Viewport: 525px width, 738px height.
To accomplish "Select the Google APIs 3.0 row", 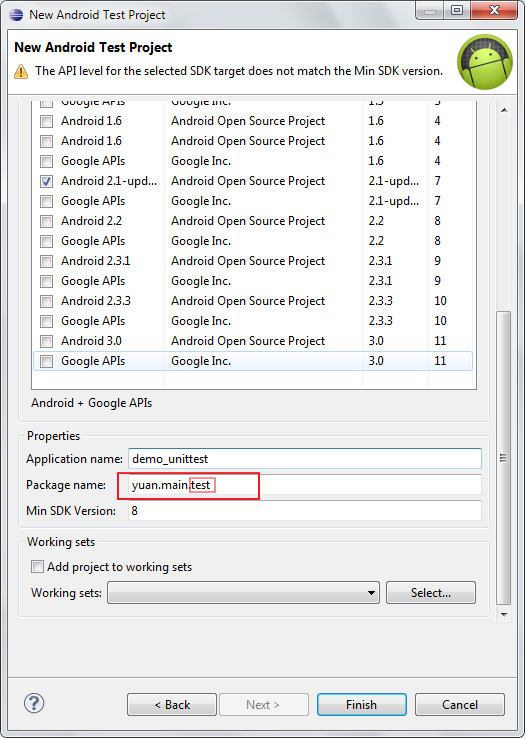I will coord(253,361).
